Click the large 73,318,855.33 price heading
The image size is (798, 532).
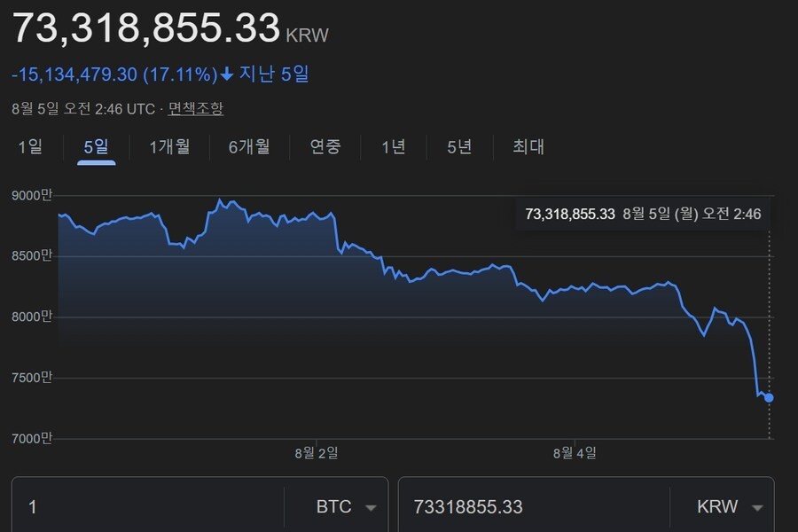click(x=145, y=29)
